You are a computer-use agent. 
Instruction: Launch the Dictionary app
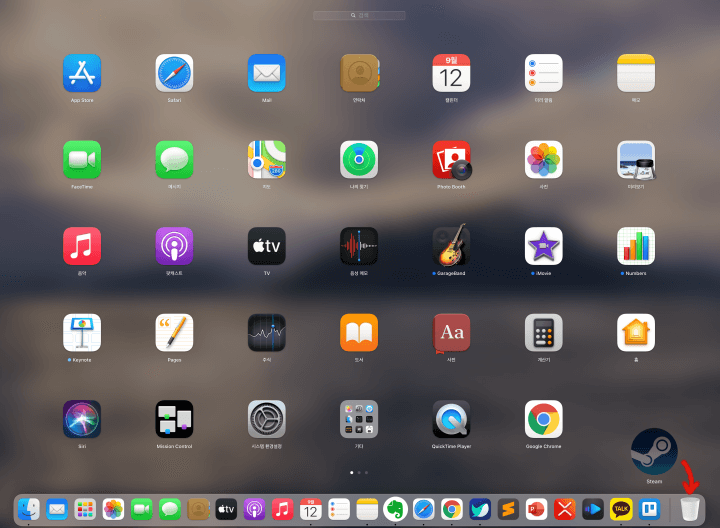[x=451, y=332]
